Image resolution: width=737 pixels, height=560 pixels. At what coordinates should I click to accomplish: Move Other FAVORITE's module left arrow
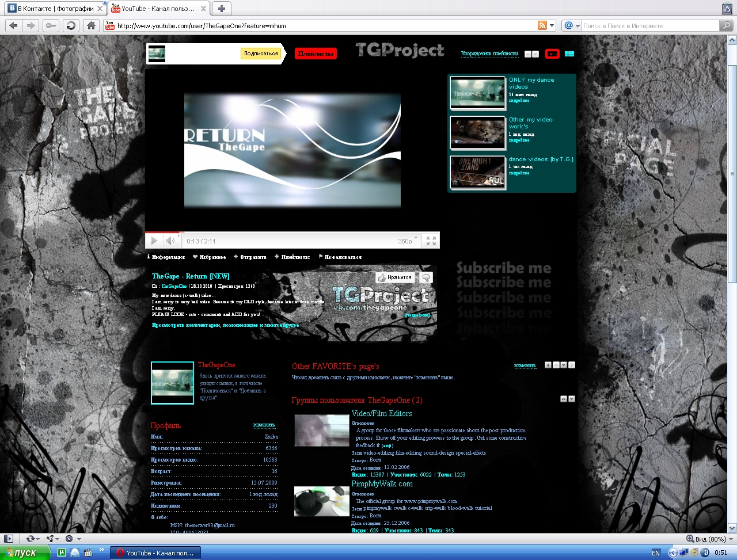(x=548, y=365)
